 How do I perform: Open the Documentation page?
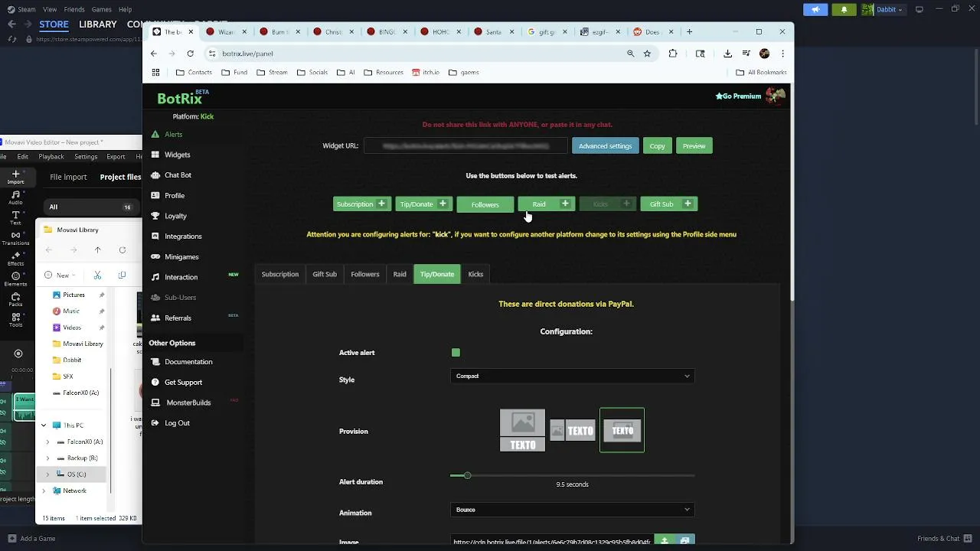click(x=188, y=362)
